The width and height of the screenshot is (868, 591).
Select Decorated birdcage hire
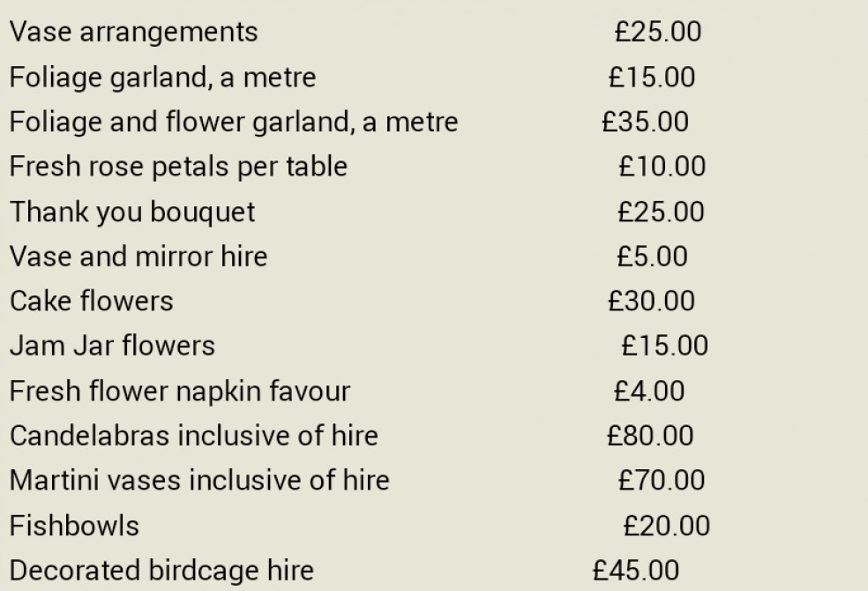pos(161,571)
